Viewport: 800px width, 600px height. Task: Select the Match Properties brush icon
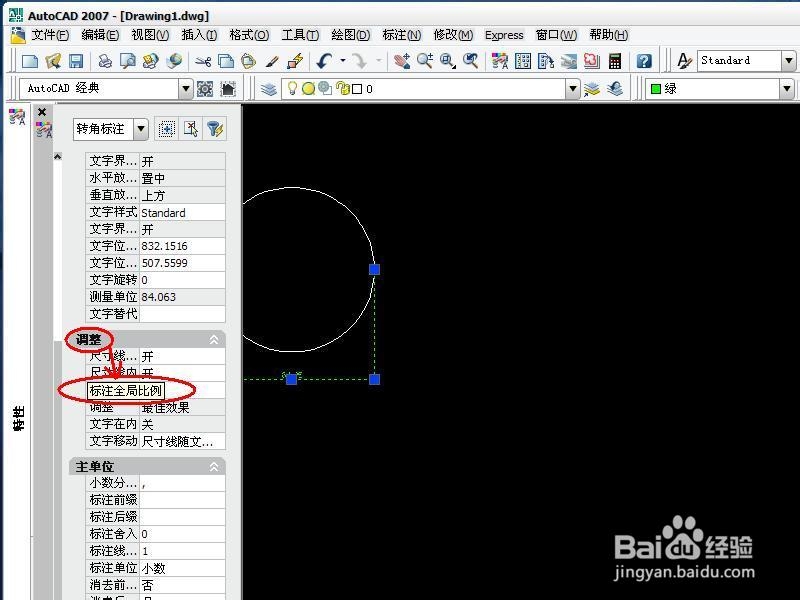click(272, 62)
